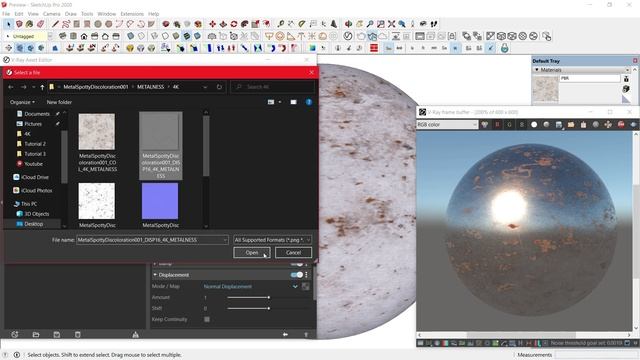Collapse the Displacement section
The width and height of the screenshot is (640, 360).
(155, 275)
